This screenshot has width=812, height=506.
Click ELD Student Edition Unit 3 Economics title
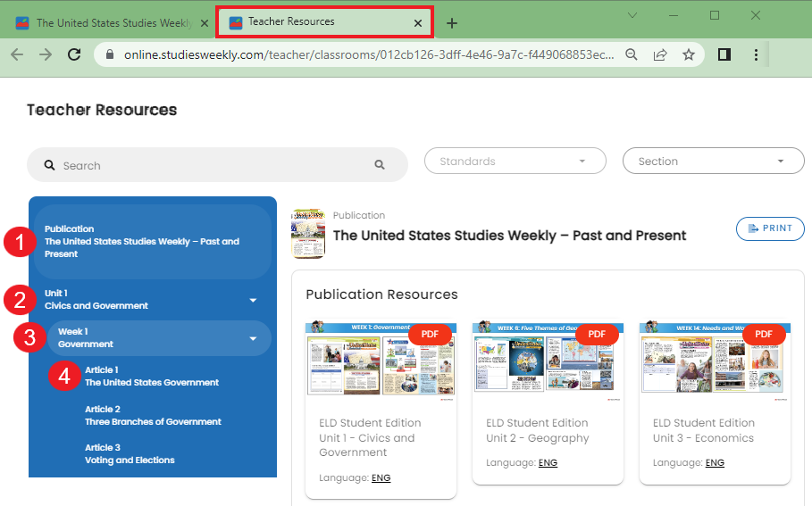(x=704, y=430)
